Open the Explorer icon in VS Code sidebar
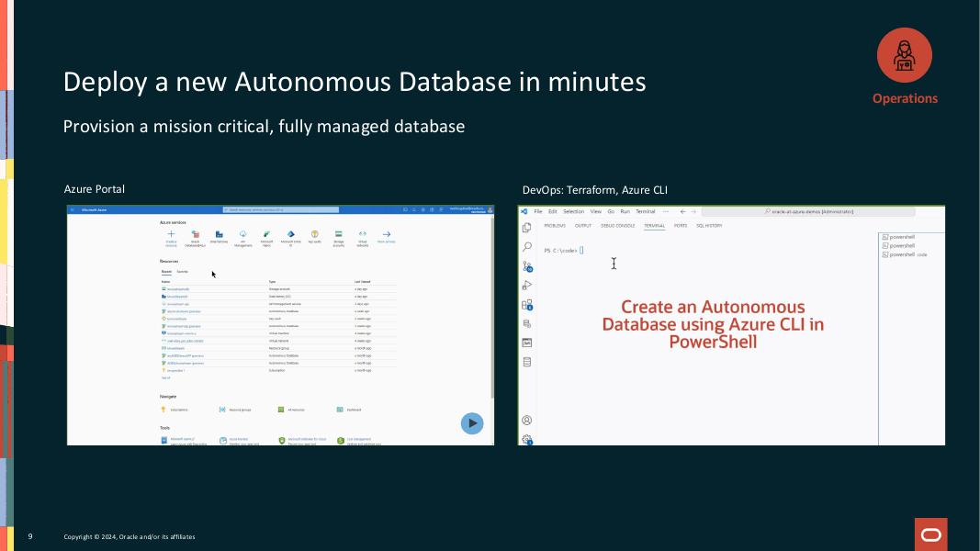 pyautogui.click(x=527, y=228)
